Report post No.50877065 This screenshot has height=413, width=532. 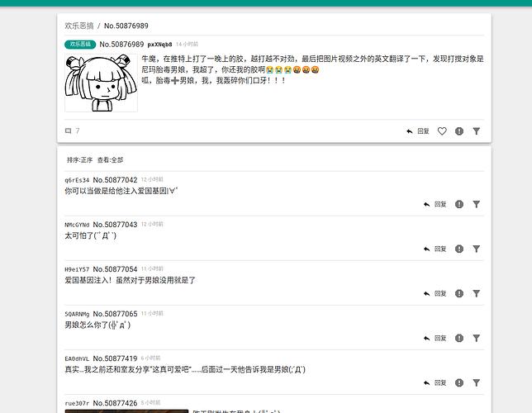[x=459, y=338]
